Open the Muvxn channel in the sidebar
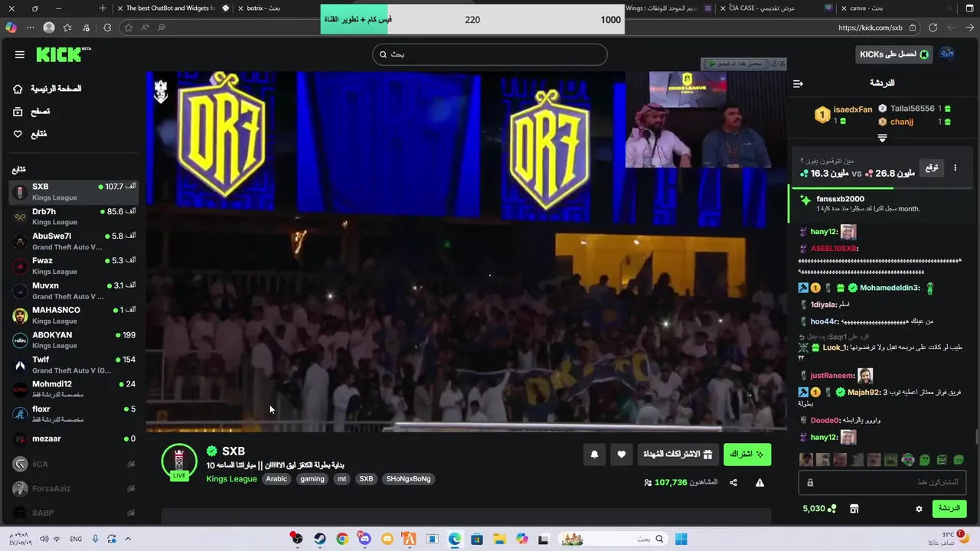 tap(73, 291)
